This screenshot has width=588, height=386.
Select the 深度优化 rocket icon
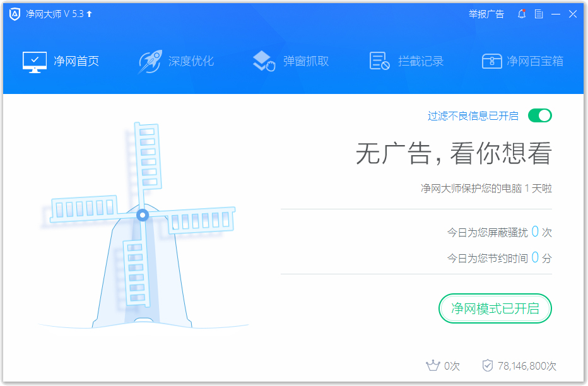click(x=150, y=61)
